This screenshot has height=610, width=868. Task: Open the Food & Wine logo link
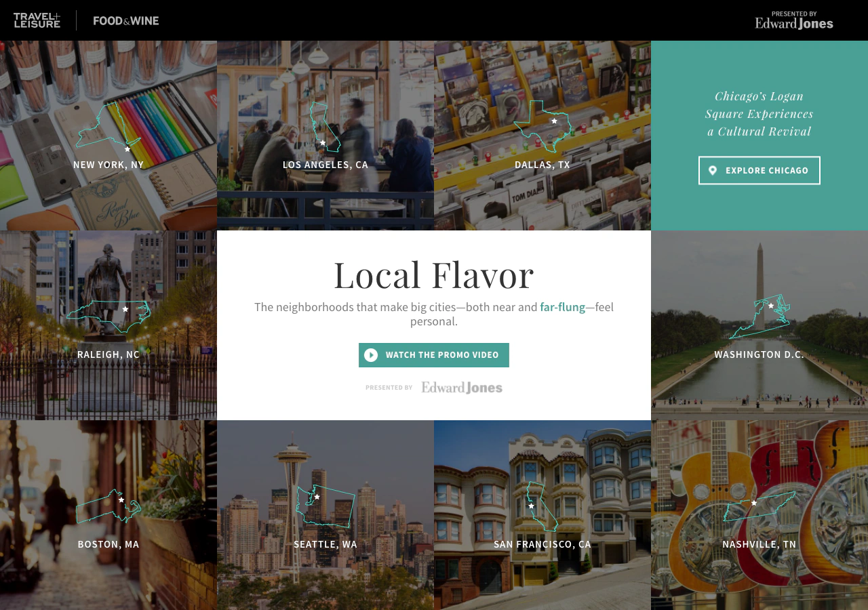point(126,20)
